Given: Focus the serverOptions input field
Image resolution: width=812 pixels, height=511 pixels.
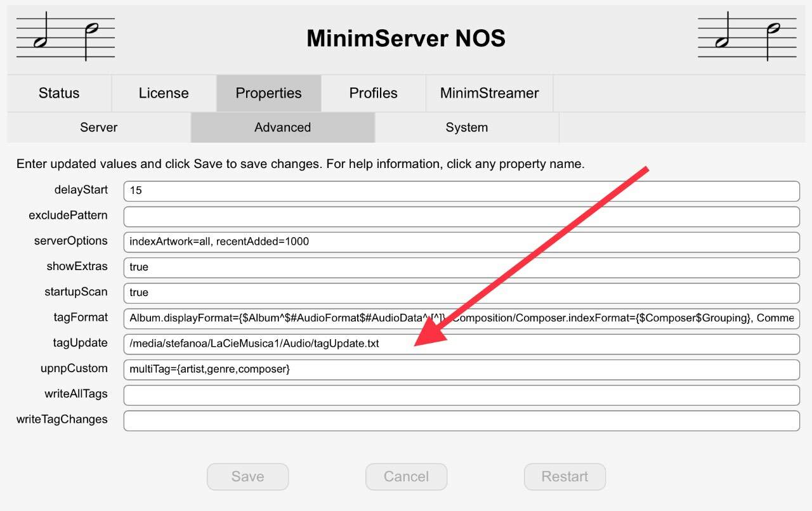Looking at the screenshot, I should 462,242.
